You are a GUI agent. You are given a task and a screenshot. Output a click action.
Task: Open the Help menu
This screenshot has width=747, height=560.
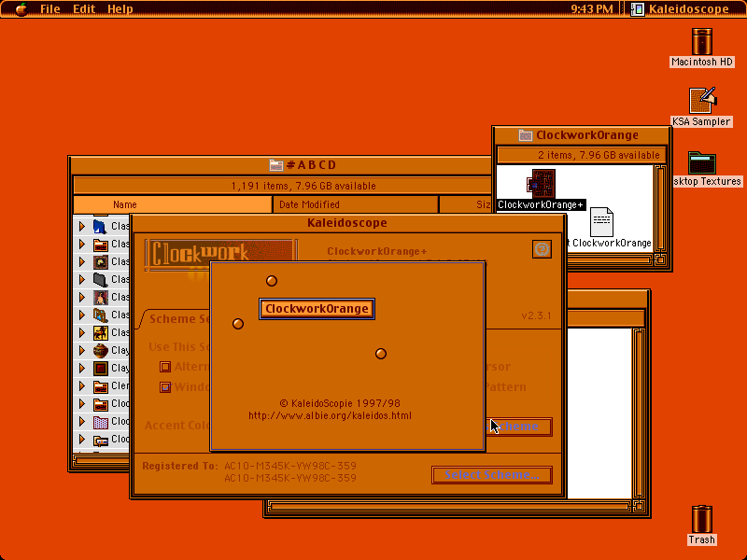[x=120, y=9]
